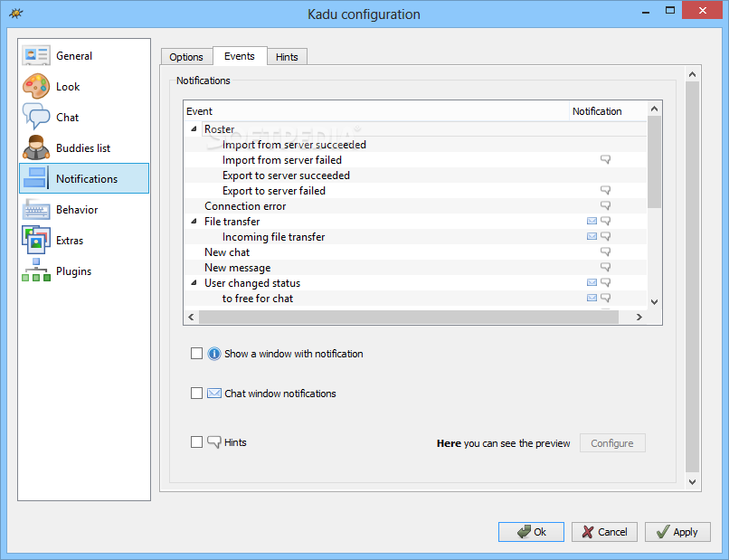Click hint bubble icon on File transfer row
The height and width of the screenshot is (560, 729).
tap(605, 221)
